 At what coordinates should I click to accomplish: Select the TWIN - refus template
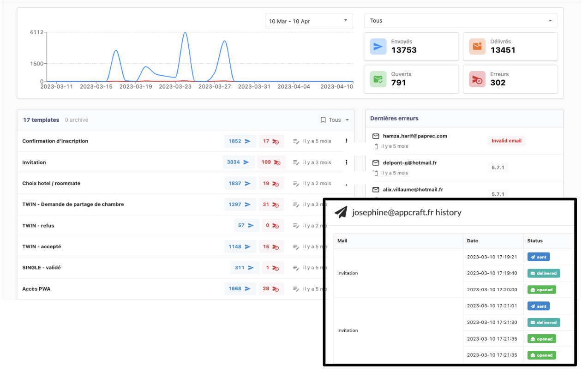pos(38,226)
